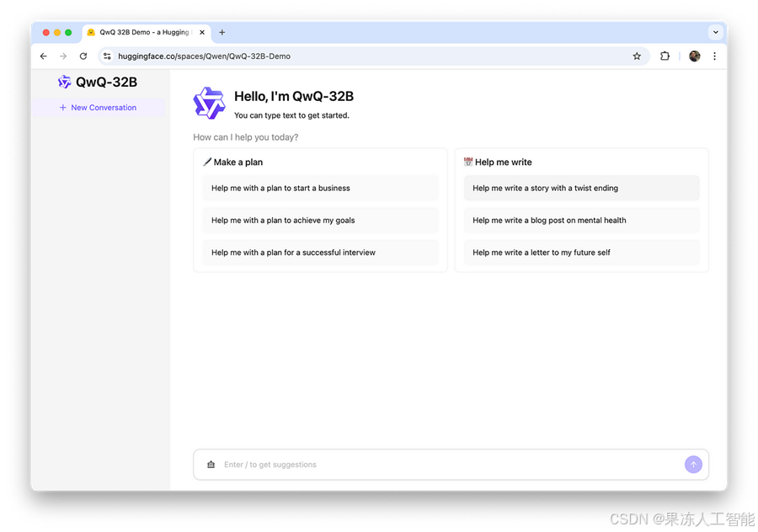Click 'You can type text to get started.'
This screenshot has width=758, height=532.
pyautogui.click(x=291, y=115)
